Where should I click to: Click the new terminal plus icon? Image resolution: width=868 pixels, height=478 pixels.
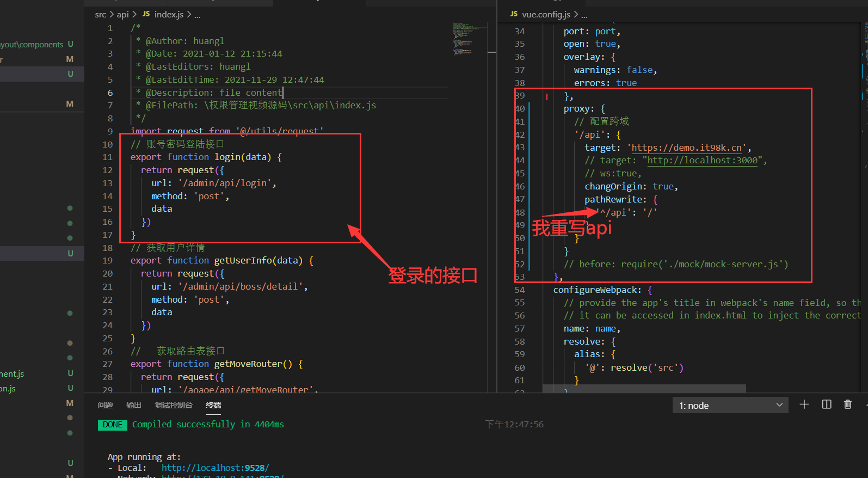coord(804,405)
